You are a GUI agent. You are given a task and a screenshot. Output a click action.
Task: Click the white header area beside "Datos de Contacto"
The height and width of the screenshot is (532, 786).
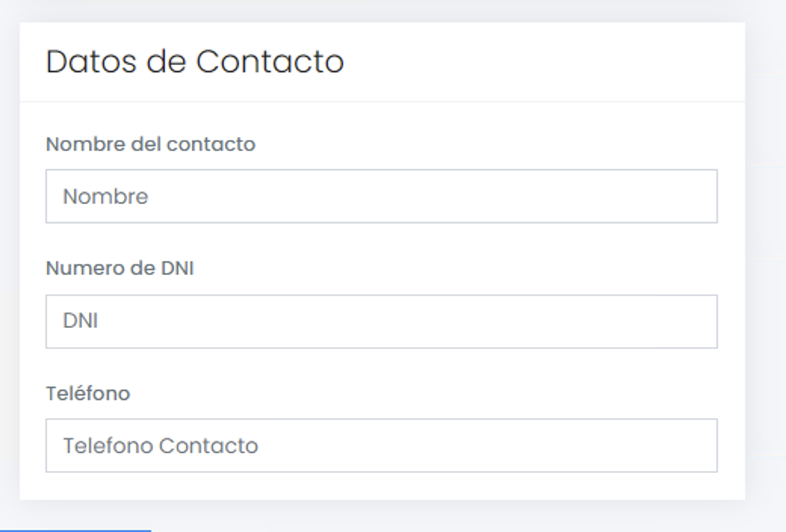pyautogui.click(x=544, y=62)
